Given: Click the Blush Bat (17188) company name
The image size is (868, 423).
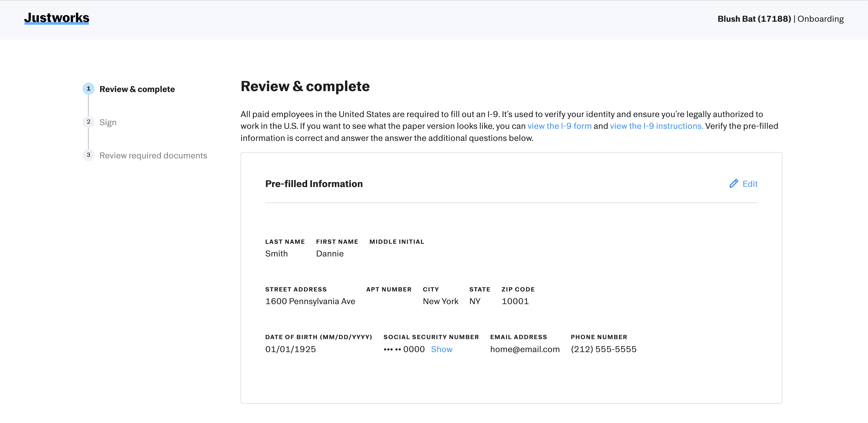Looking at the screenshot, I should [754, 19].
